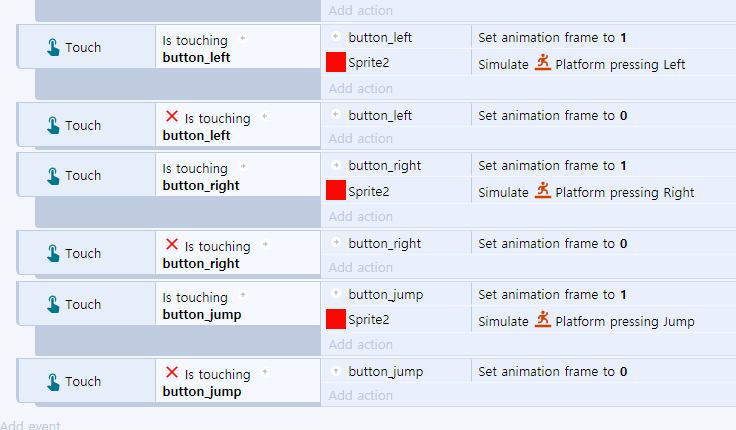
Task: Click button_left object icon beside frame 1 action
Action: (x=336, y=36)
